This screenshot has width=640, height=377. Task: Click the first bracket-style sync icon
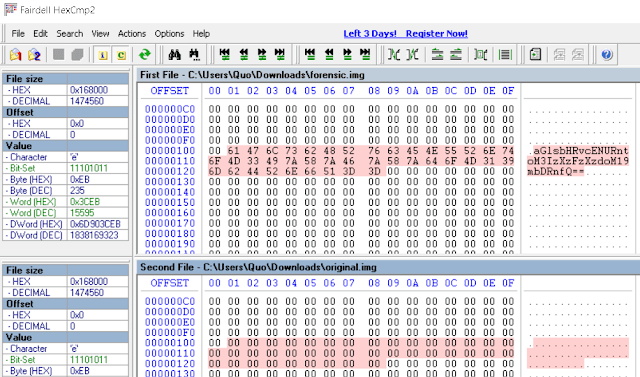[393, 54]
